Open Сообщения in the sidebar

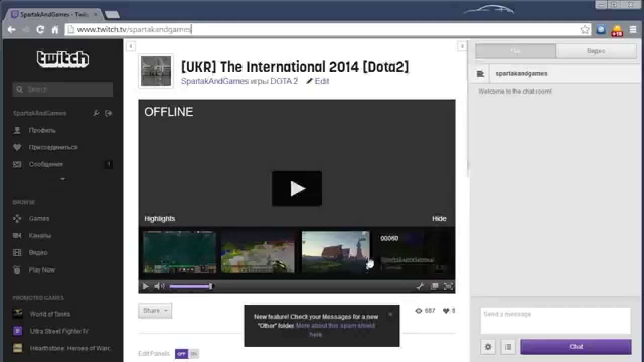click(45, 164)
